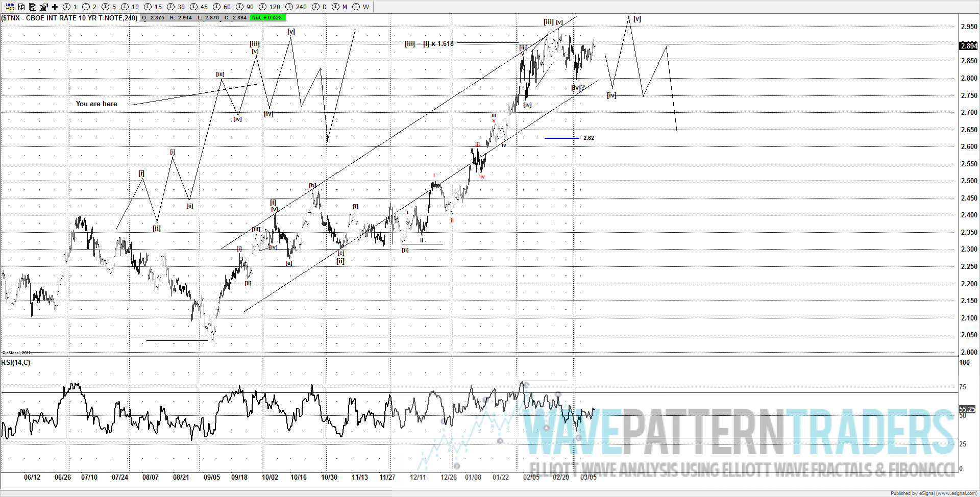980x497 pixels.
Task: Open the chart properties sheet icon
Action: [43, 7]
